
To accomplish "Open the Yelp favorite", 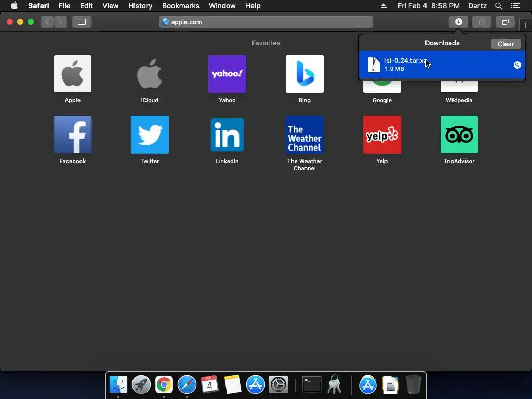I will coord(382,135).
